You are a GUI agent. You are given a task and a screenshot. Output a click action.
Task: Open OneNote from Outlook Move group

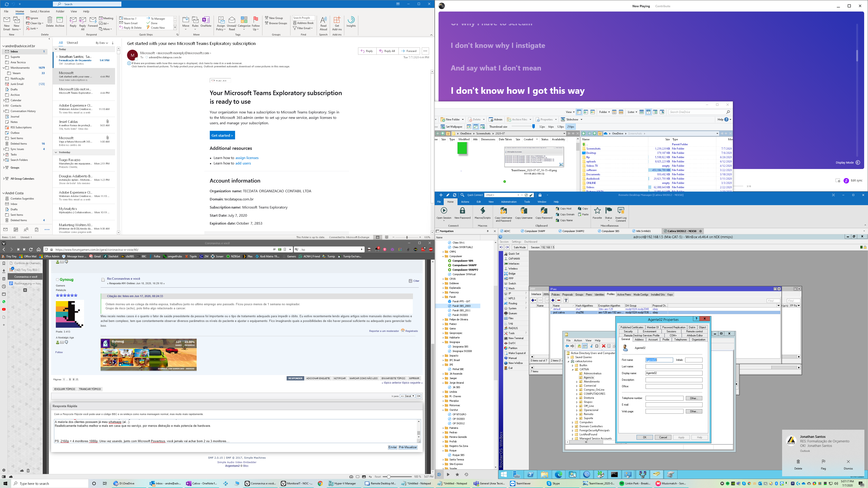(x=206, y=22)
